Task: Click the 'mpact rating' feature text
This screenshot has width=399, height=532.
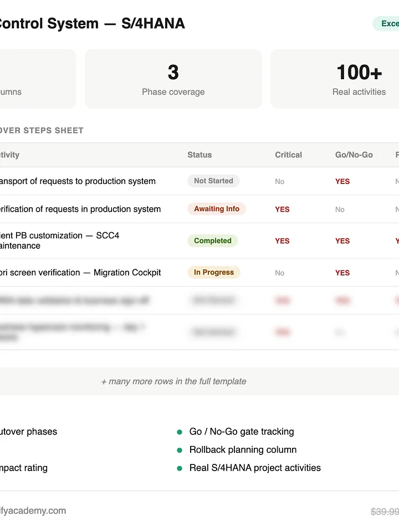Action: [x=24, y=468]
